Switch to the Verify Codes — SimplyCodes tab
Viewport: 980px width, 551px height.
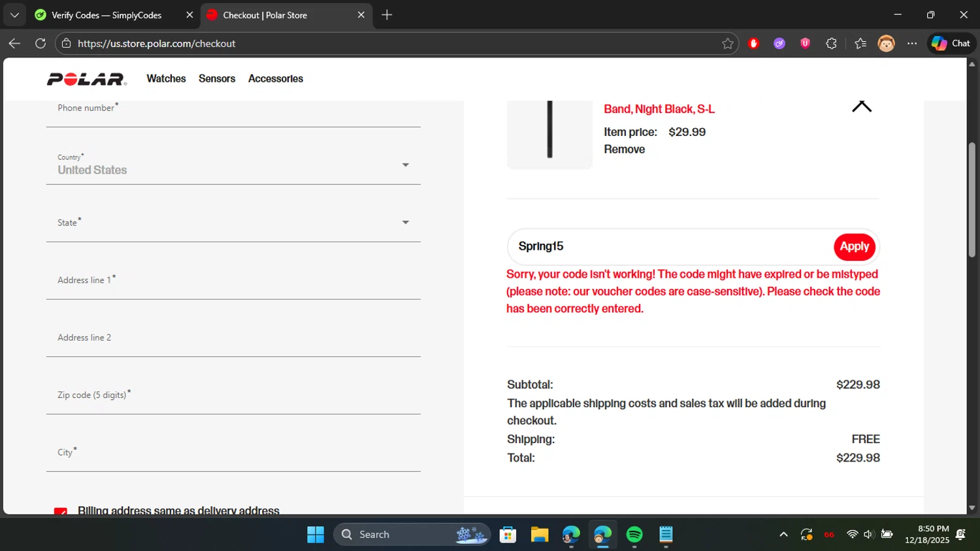pyautogui.click(x=114, y=14)
